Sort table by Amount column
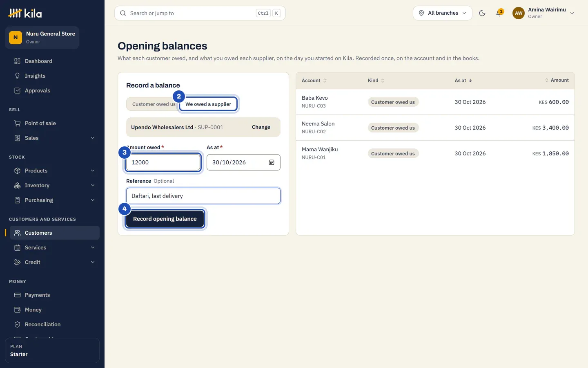The height and width of the screenshot is (368, 588). click(557, 81)
